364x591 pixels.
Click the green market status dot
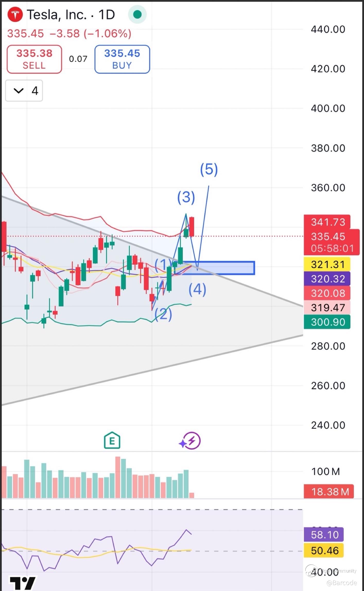coord(137,14)
